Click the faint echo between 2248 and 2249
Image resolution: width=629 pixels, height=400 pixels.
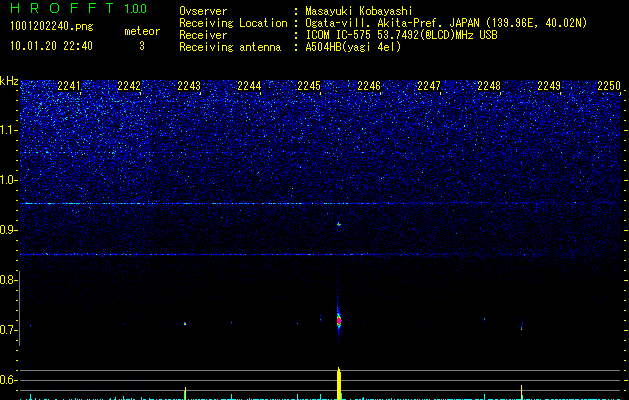[x=522, y=327]
